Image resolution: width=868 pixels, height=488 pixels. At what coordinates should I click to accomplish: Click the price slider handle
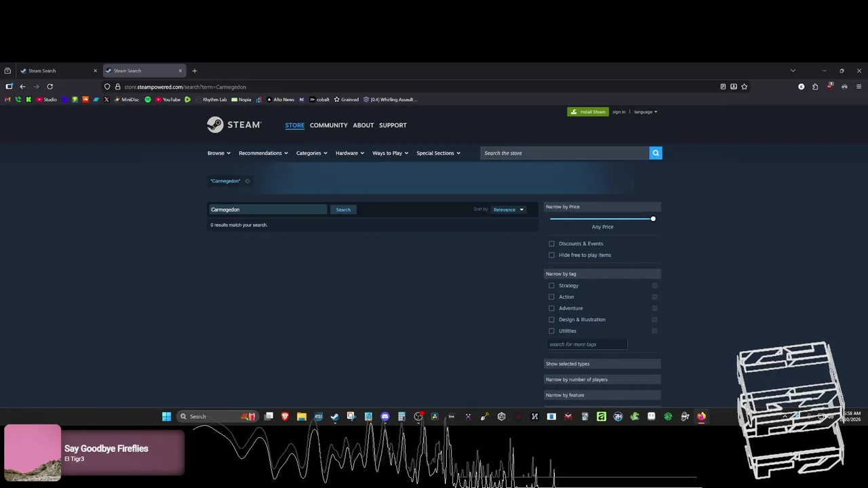click(653, 219)
